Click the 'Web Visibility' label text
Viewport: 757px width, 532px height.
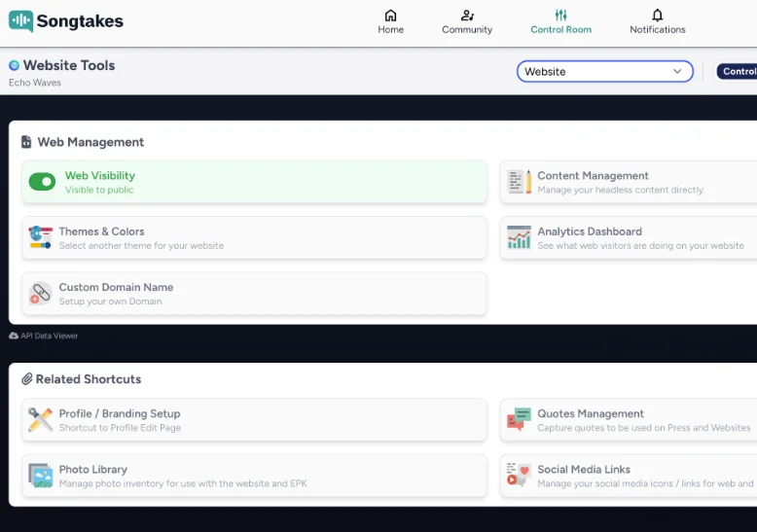[100, 176]
